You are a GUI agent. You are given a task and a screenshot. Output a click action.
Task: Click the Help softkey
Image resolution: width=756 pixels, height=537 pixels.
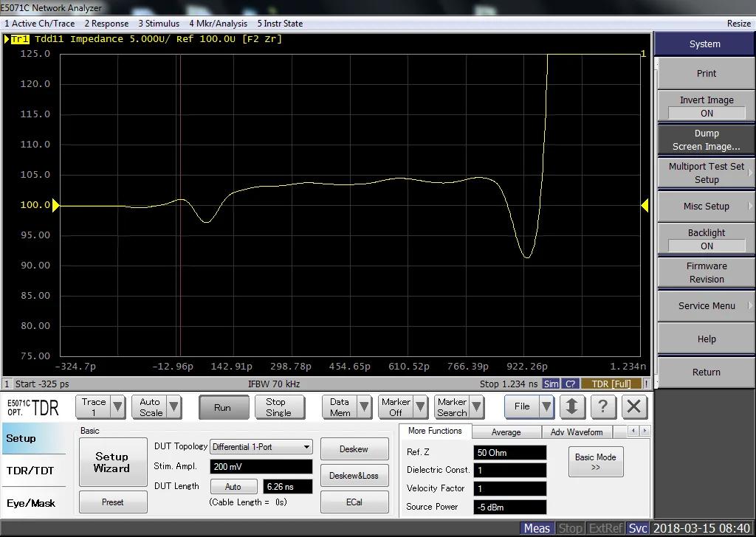tap(707, 339)
